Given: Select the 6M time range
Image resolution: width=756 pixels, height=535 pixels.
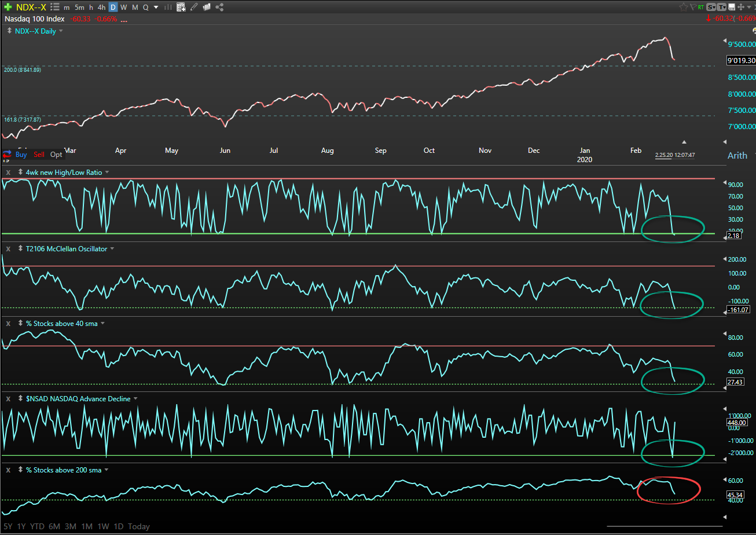Looking at the screenshot, I should coord(55,526).
